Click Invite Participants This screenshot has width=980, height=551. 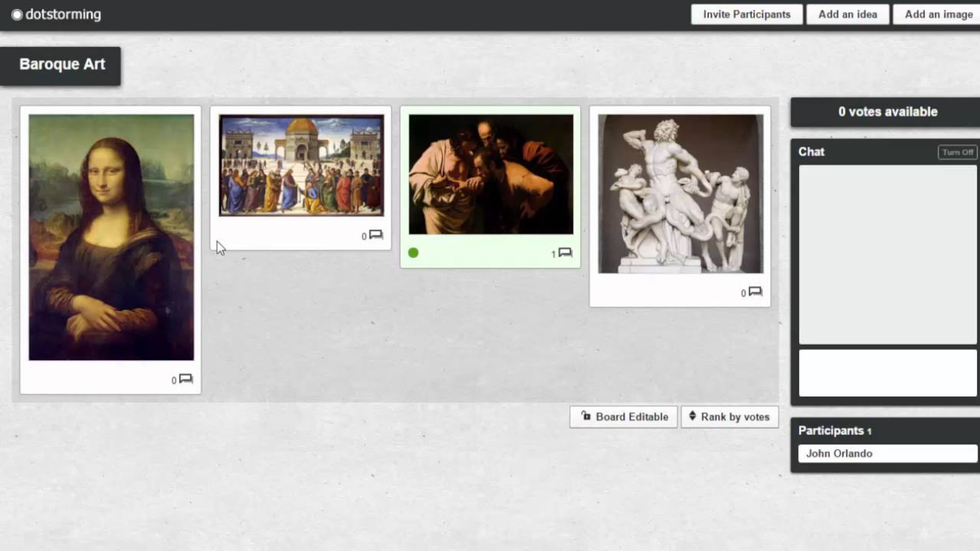coord(746,14)
